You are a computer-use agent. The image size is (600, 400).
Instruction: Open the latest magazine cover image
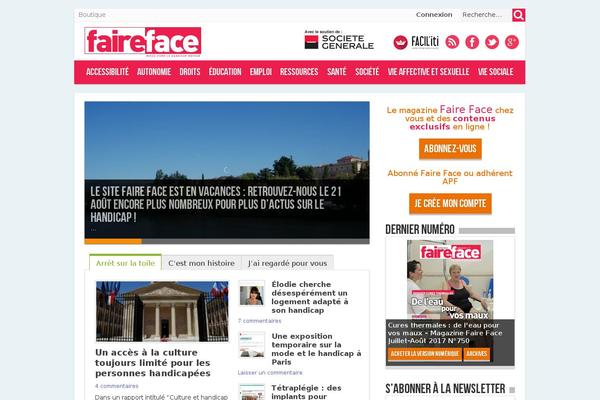click(450, 279)
